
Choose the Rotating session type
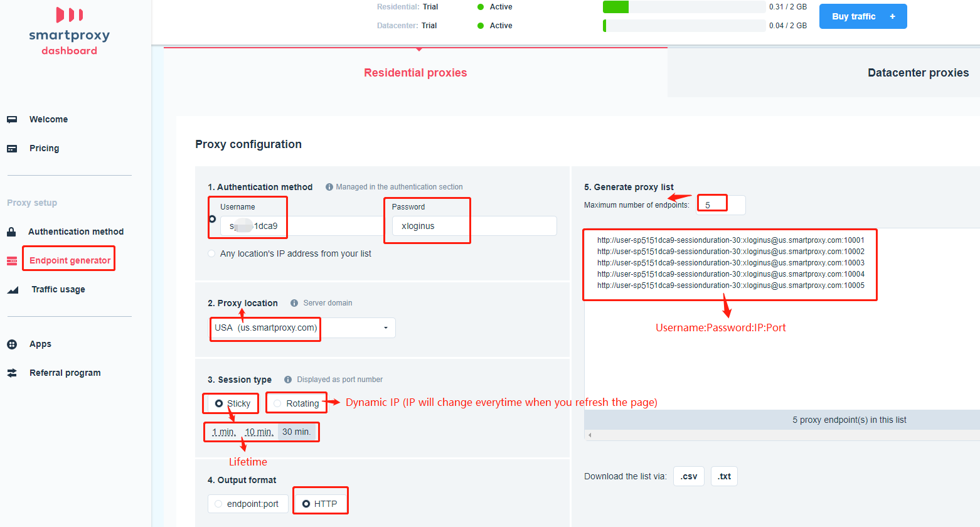pos(277,403)
